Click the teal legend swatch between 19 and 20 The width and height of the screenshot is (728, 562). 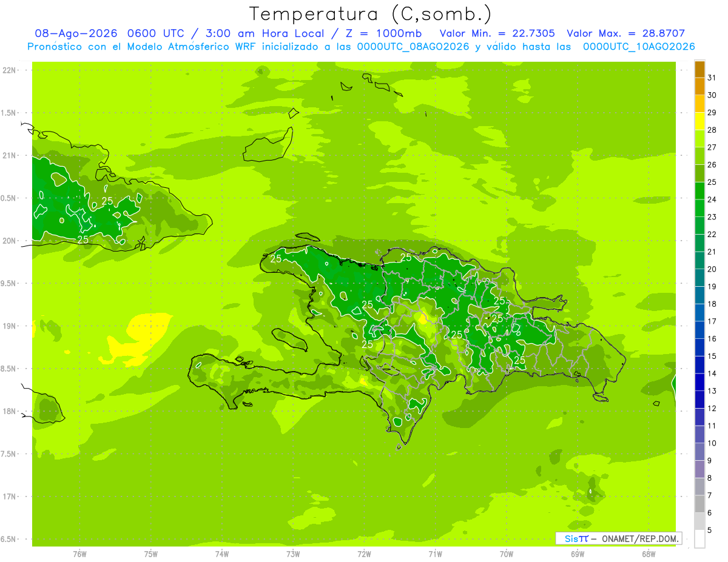(699, 278)
